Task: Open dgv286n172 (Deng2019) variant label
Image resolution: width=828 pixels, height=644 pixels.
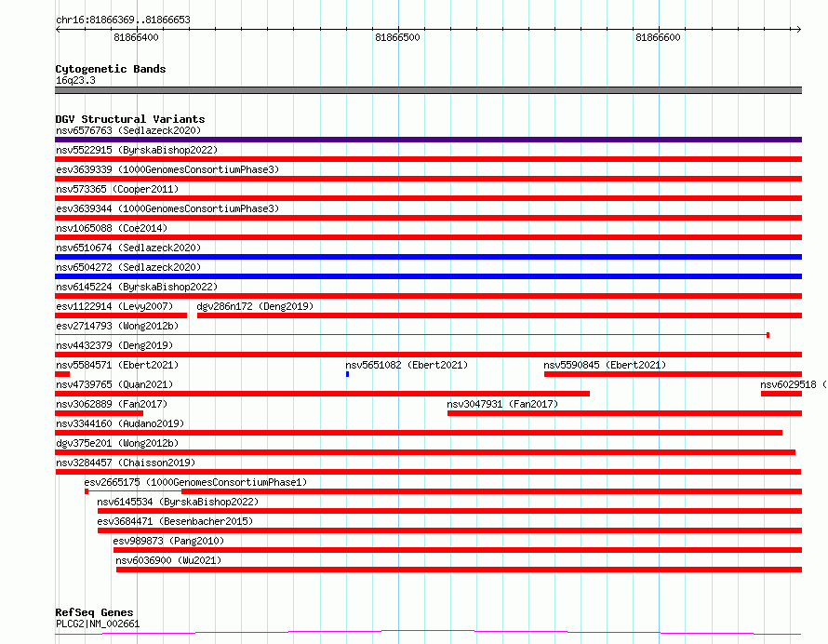Action: tap(255, 306)
